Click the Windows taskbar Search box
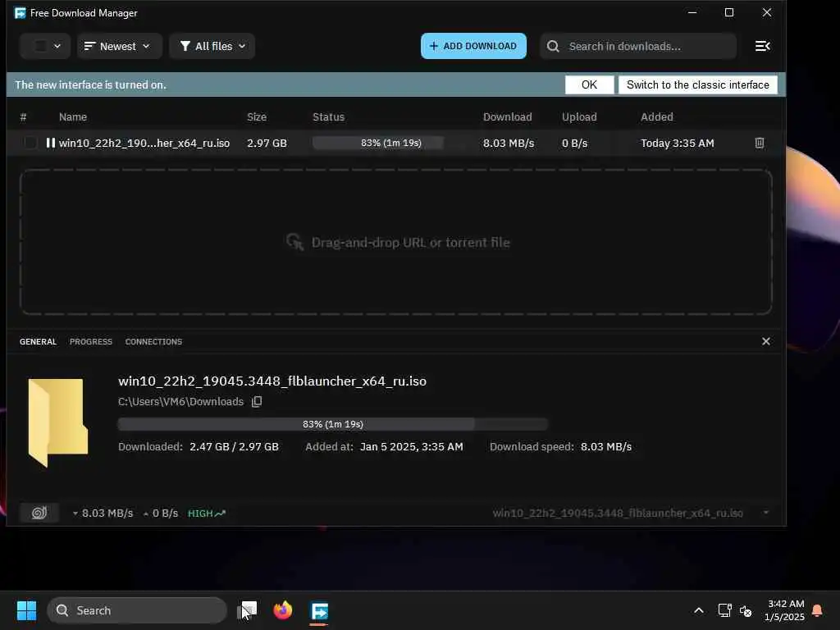 (x=137, y=610)
